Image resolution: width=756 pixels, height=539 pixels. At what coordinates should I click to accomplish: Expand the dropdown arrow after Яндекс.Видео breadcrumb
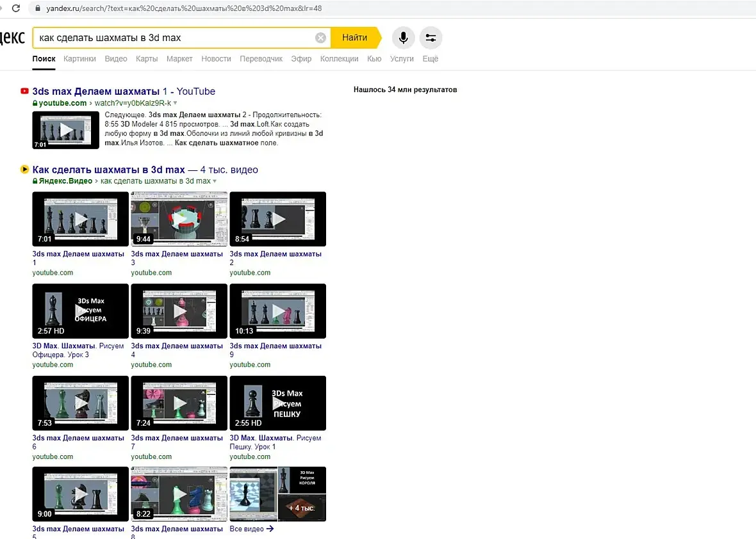[x=215, y=181]
